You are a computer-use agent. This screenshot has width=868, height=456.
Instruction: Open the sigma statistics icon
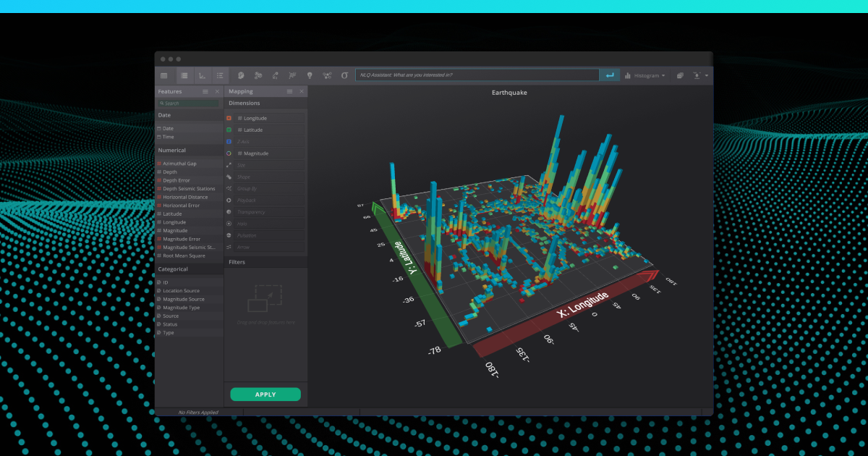click(x=344, y=75)
